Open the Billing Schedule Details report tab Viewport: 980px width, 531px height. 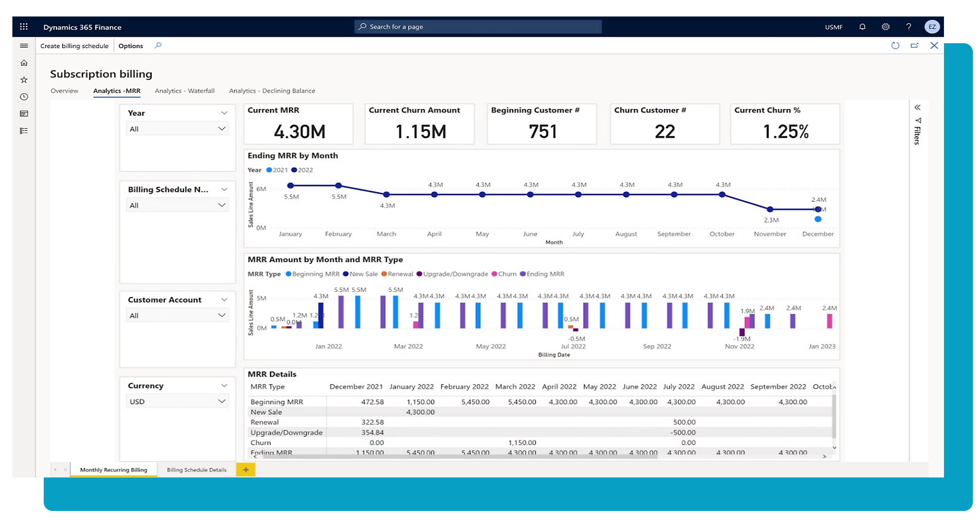pyautogui.click(x=197, y=470)
